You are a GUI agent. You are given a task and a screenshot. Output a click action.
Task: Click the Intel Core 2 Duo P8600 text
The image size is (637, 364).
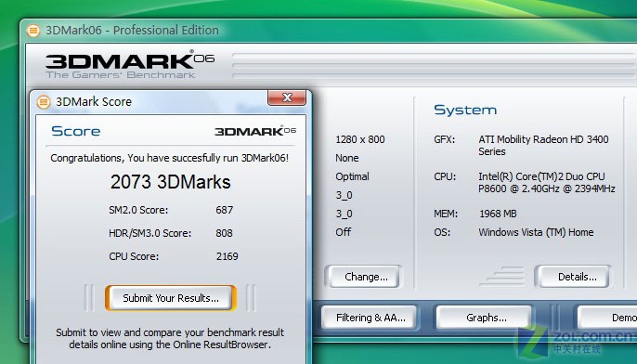click(547, 183)
